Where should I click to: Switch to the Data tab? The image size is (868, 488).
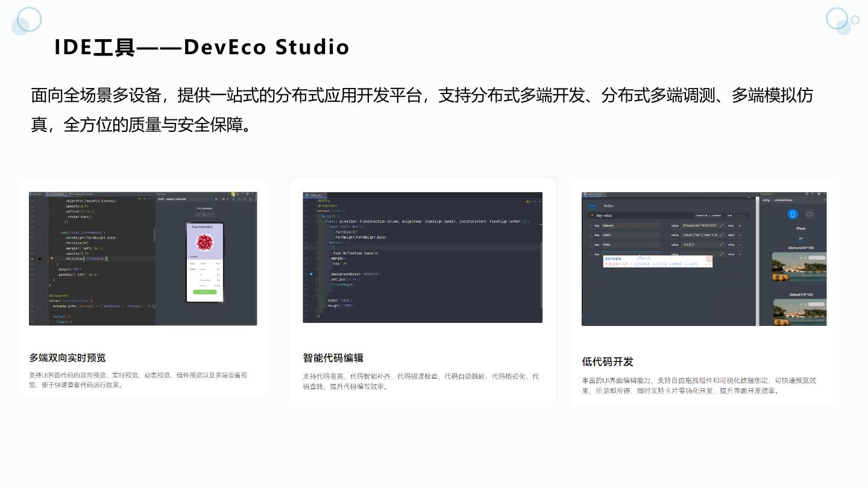coord(592,206)
